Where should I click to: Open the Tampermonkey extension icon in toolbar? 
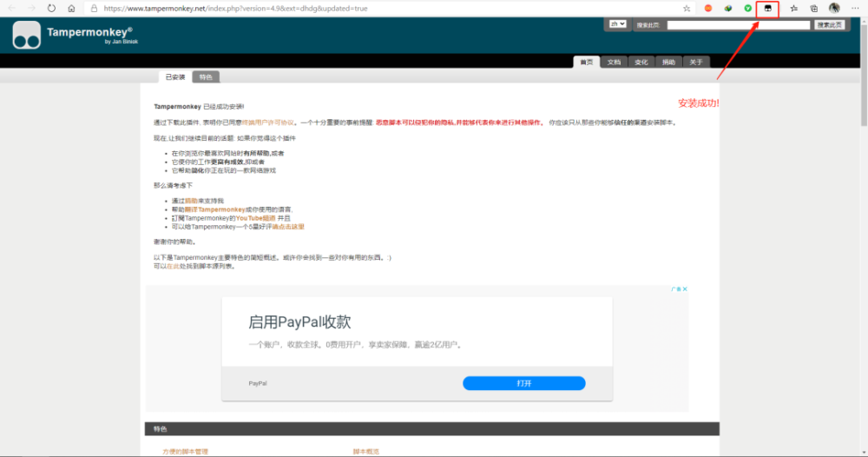(x=768, y=9)
